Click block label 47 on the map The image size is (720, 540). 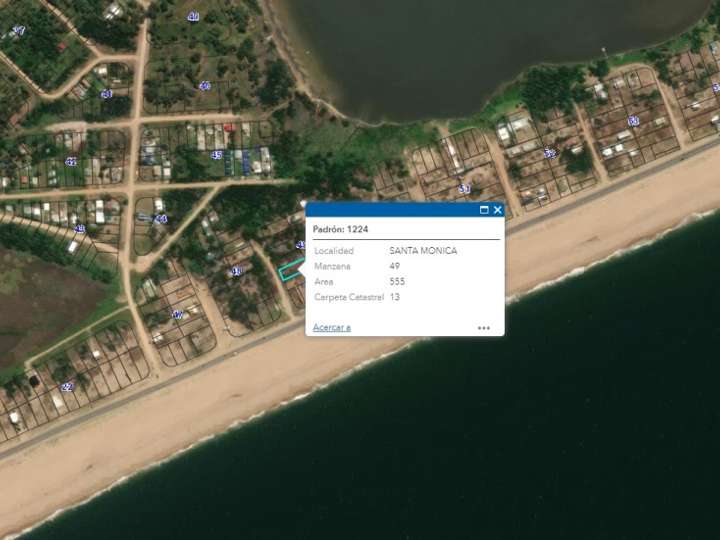177,315
